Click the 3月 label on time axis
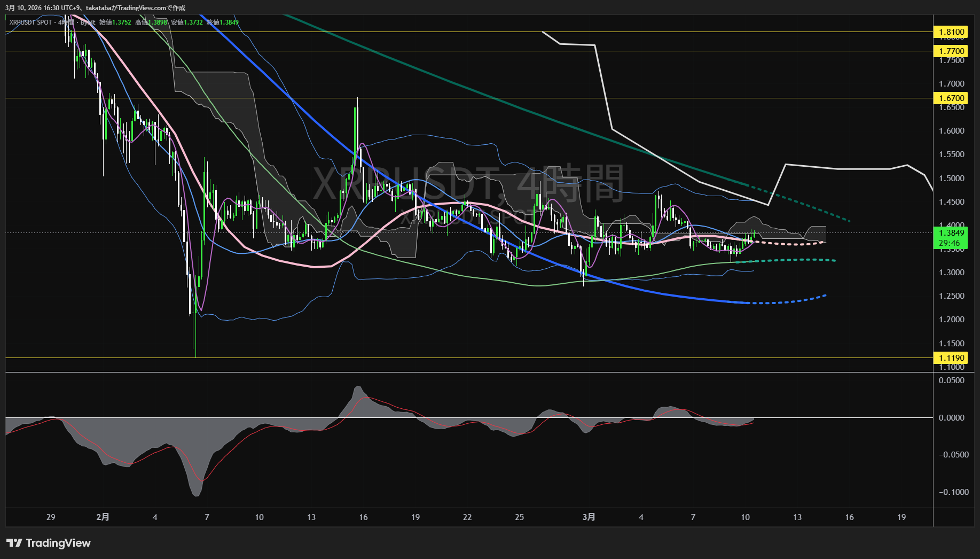This screenshot has height=559, width=980. coord(589,517)
